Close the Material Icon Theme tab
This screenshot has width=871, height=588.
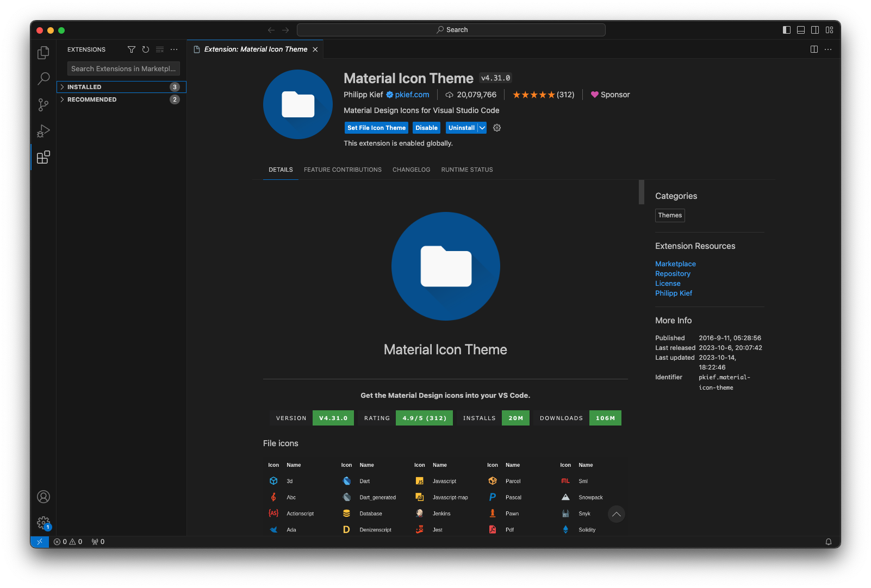315,49
